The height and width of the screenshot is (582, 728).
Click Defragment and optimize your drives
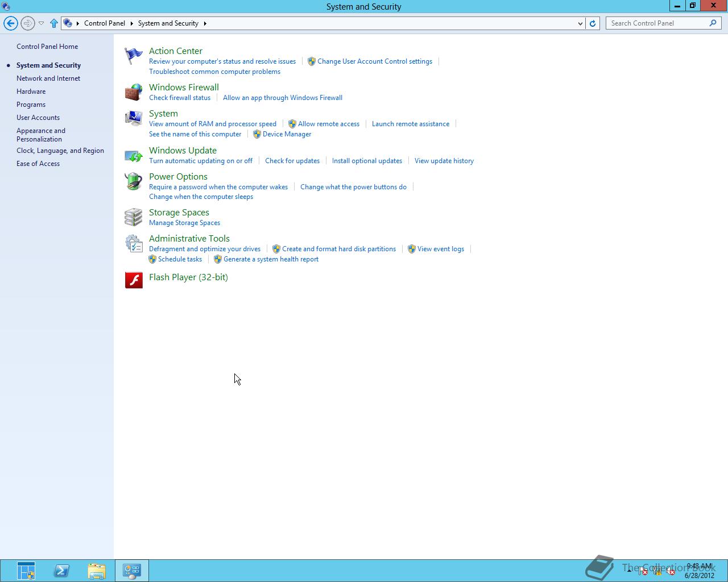205,249
